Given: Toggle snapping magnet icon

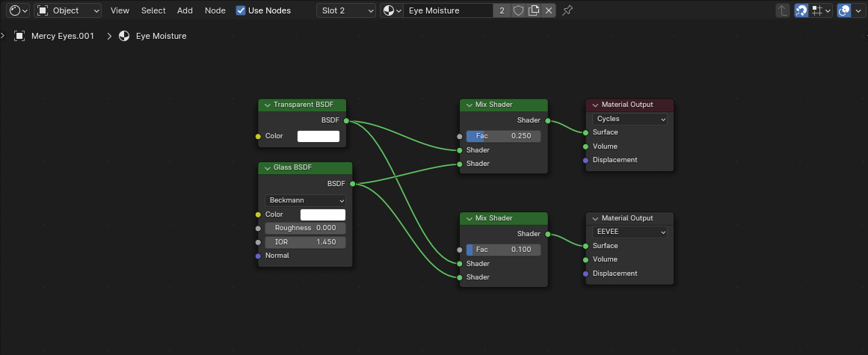Looking at the screenshot, I should pos(801,10).
